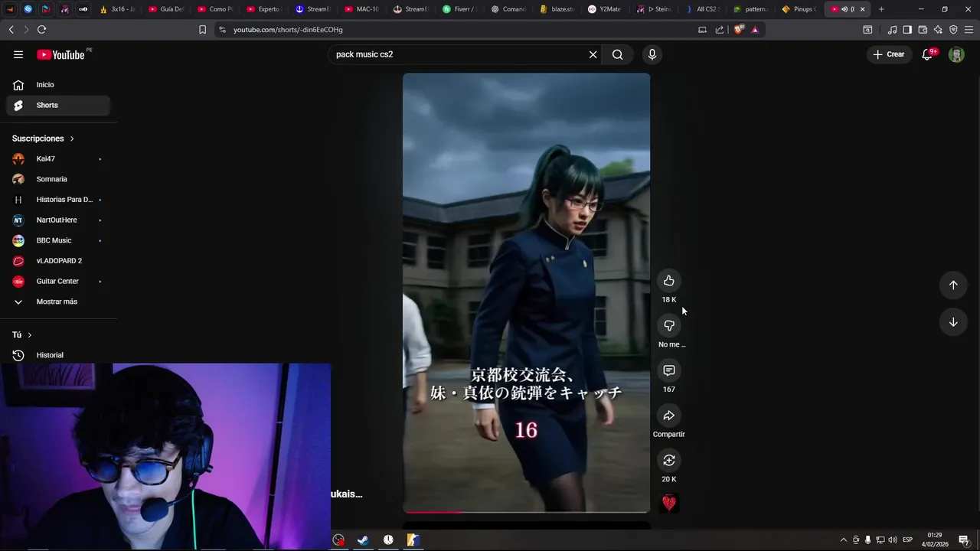Image resolution: width=980 pixels, height=551 pixels.
Task: Open the Guitar Center channel
Action: 58,281
